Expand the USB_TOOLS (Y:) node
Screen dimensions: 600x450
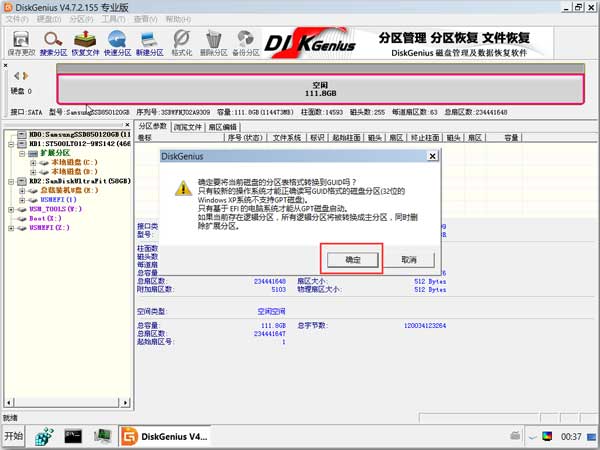(x=11, y=209)
